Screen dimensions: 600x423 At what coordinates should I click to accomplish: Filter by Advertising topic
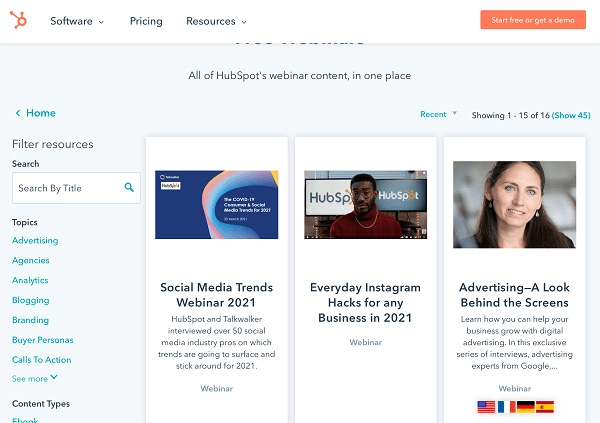(x=35, y=240)
